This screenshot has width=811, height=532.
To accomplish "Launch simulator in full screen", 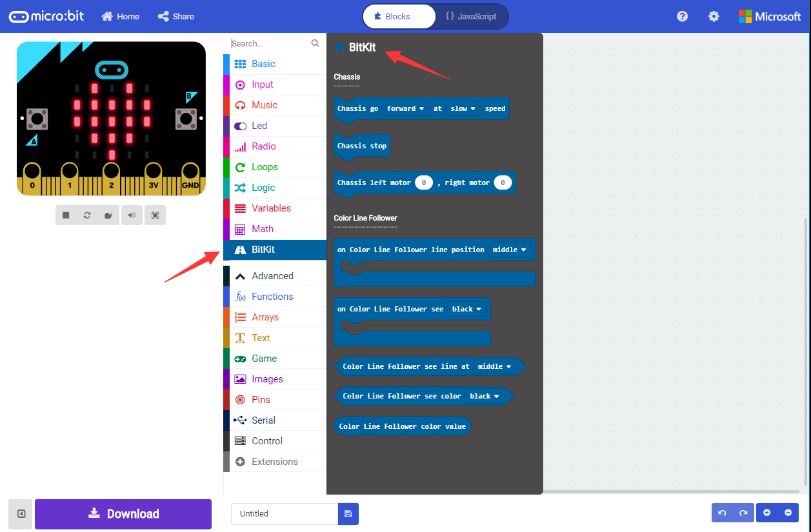I will coord(155,215).
